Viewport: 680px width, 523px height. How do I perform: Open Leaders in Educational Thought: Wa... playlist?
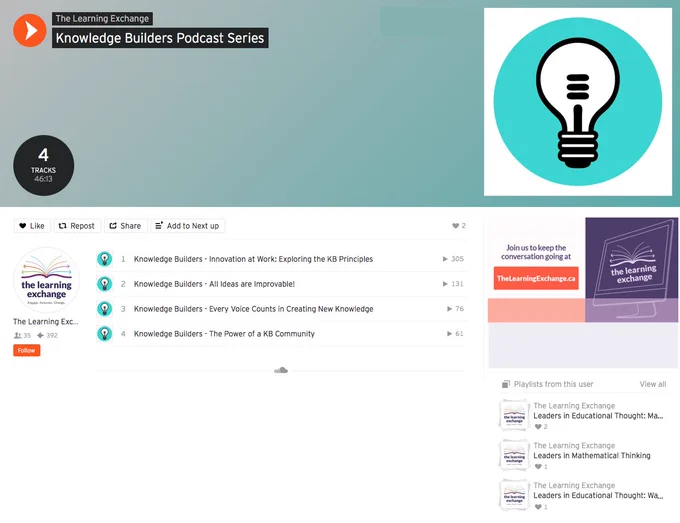598,496
